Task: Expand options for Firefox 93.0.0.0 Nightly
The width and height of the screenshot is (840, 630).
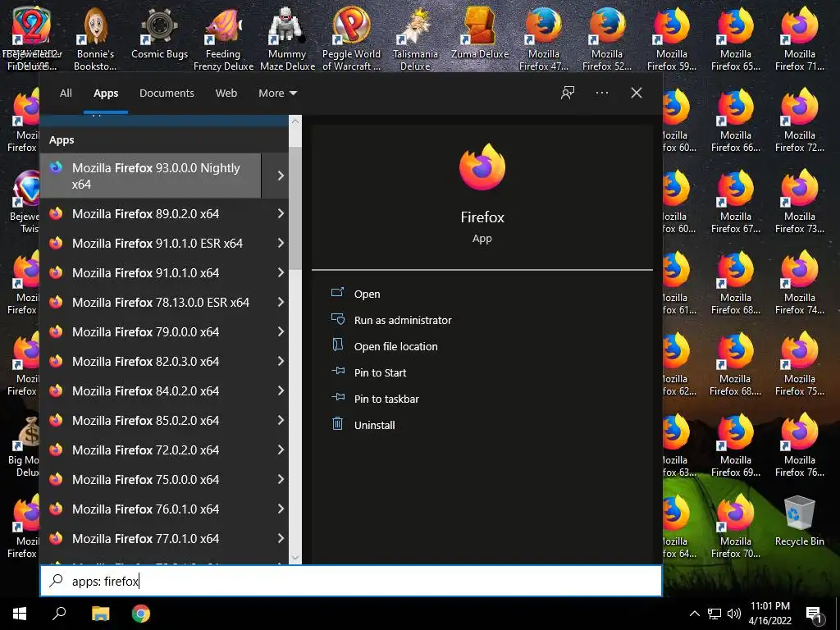Action: point(281,176)
